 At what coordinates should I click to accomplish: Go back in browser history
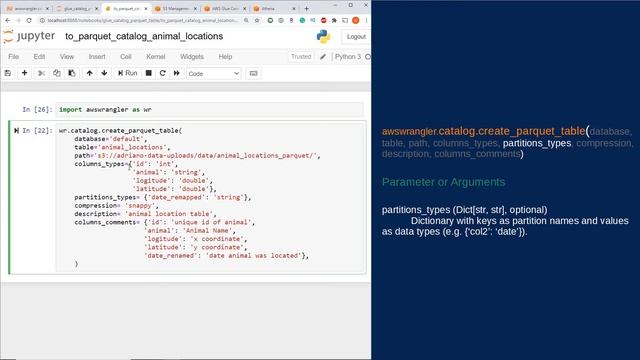coord(8,20)
